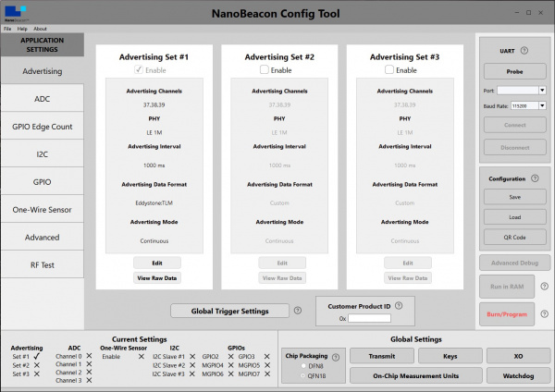Click the Customer Product ID input field
This screenshot has height=392, width=555.
[369, 318]
